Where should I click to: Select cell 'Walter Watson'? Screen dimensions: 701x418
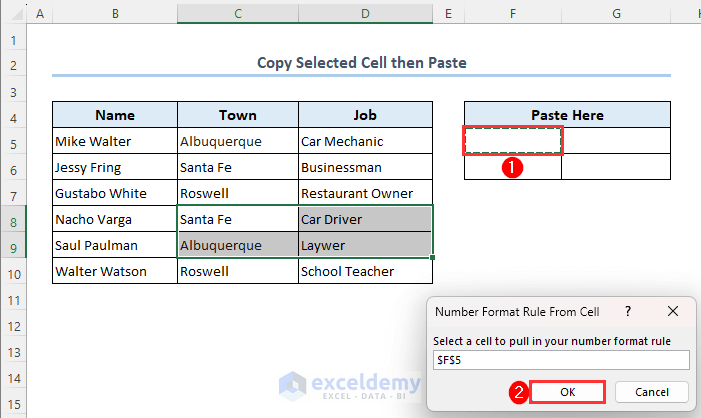pos(115,271)
